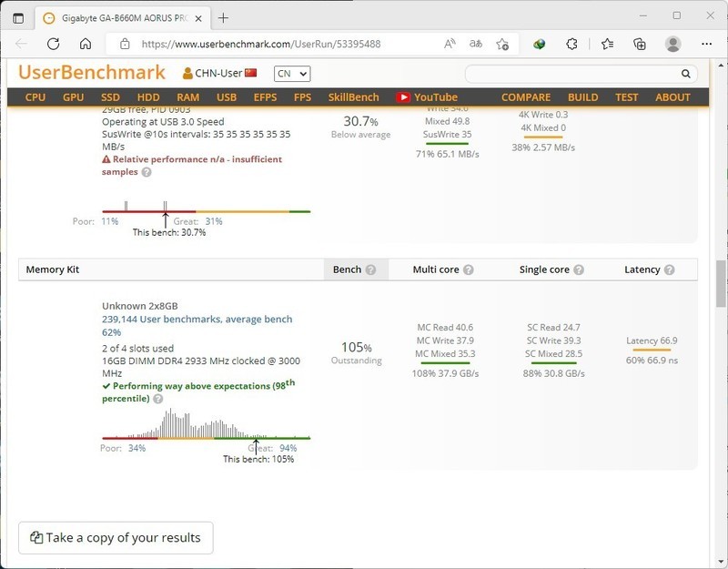Open the tab actions menu button

pos(18,17)
